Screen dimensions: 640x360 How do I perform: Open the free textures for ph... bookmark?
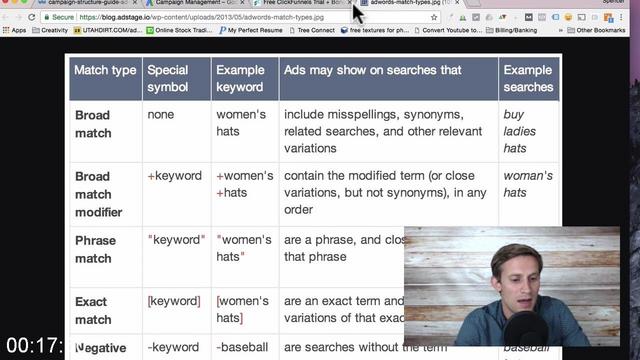pos(375,30)
